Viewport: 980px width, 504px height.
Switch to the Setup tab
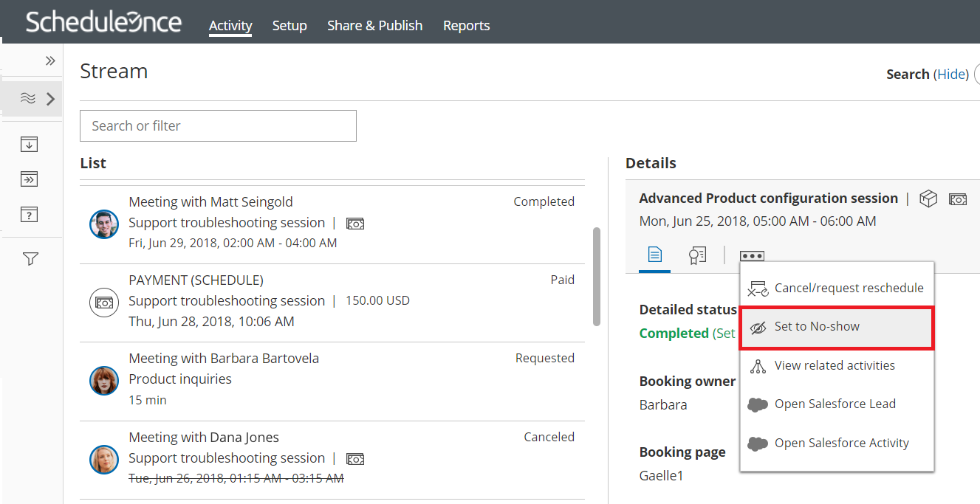click(289, 26)
